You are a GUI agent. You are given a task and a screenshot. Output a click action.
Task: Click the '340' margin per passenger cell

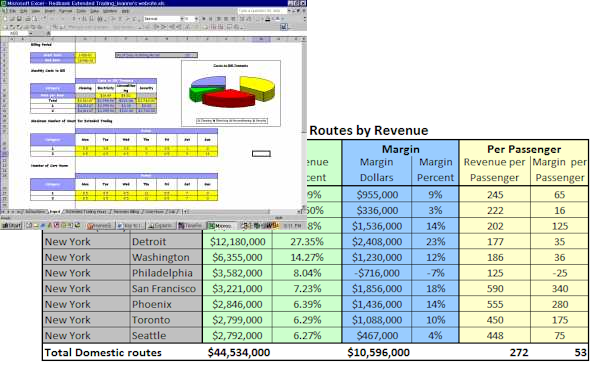click(560, 289)
